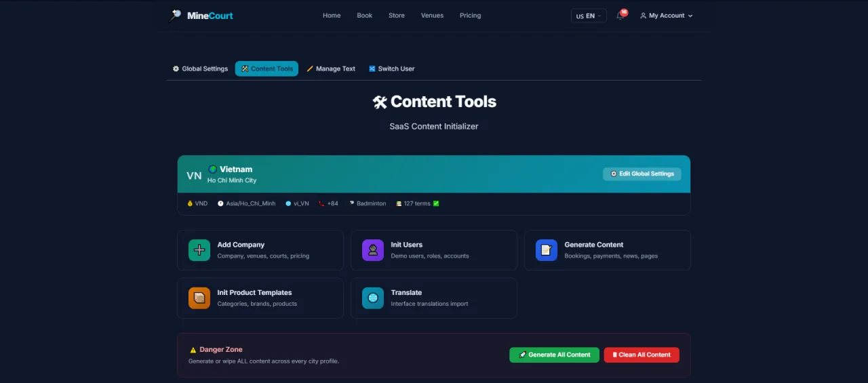Image resolution: width=868 pixels, height=383 pixels.
Task: Click the VND currency text
Action: 201,203
